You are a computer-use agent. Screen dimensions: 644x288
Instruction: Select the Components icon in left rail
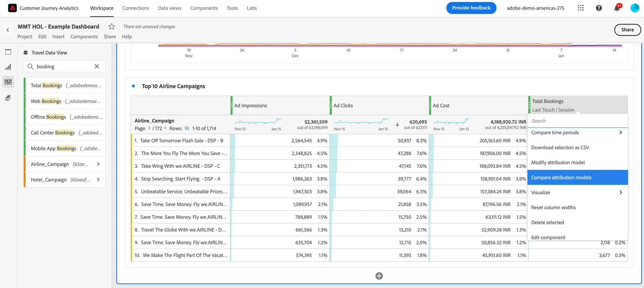8,82
